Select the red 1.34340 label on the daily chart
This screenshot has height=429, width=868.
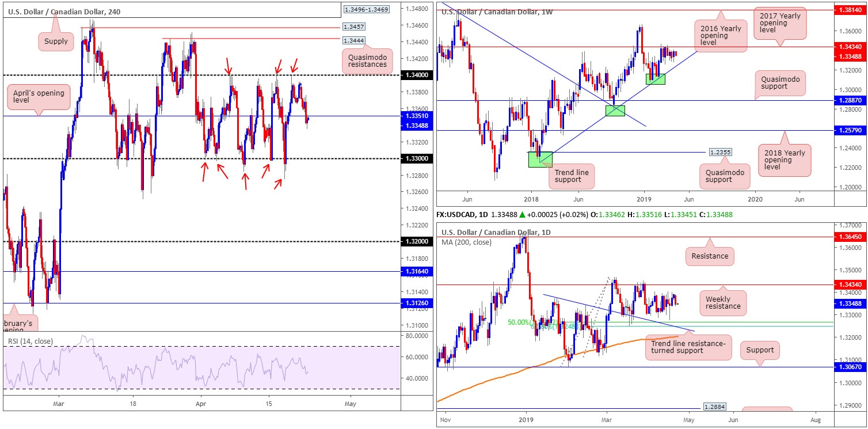coord(851,284)
